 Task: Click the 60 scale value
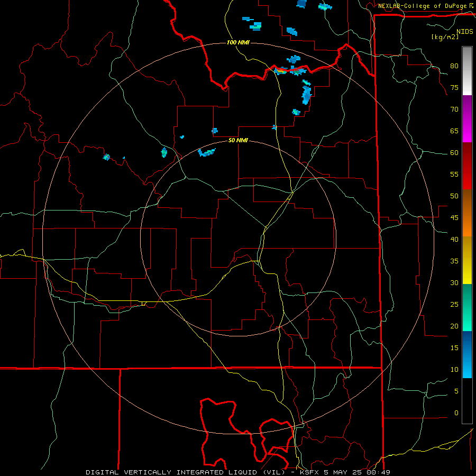point(454,153)
